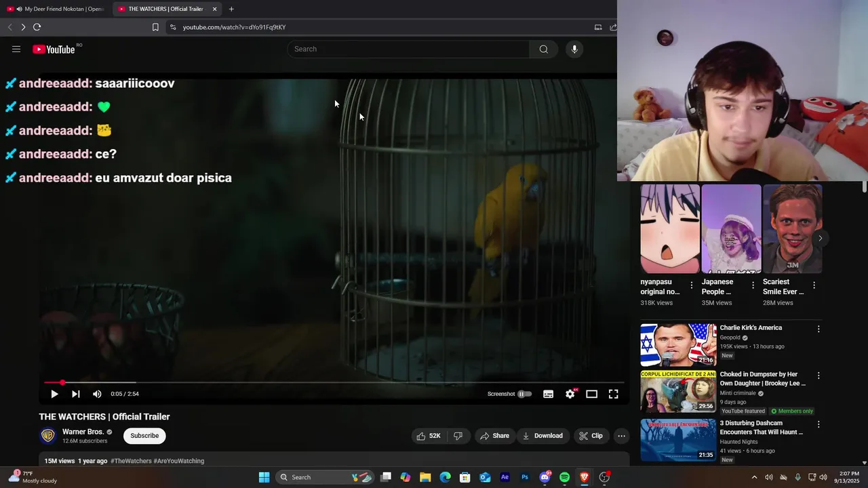Image resolution: width=868 pixels, height=488 pixels.
Task: Open options for Scariest Smile short
Action: 814,285
